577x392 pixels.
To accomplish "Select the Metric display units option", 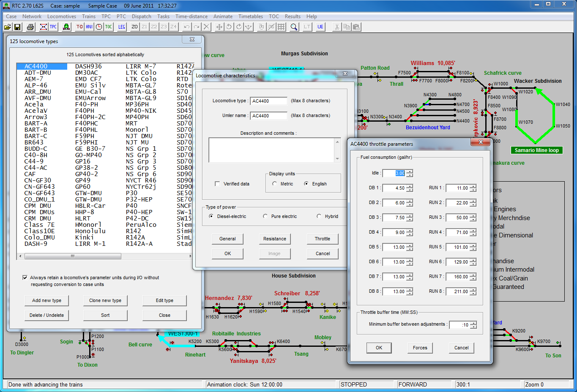I will [275, 184].
